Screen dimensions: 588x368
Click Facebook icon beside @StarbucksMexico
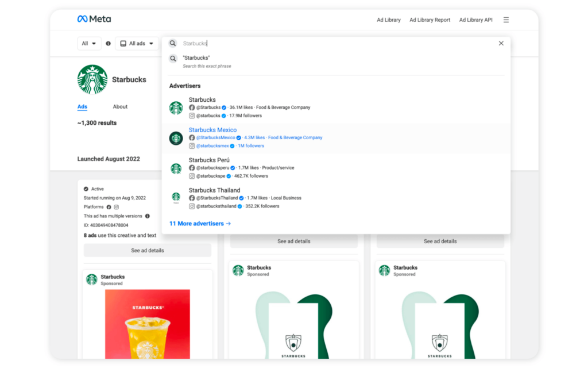192,138
